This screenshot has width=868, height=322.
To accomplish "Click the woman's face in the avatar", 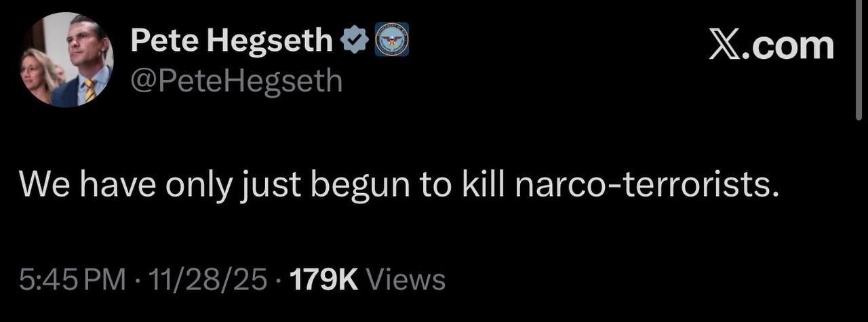I will (33, 72).
